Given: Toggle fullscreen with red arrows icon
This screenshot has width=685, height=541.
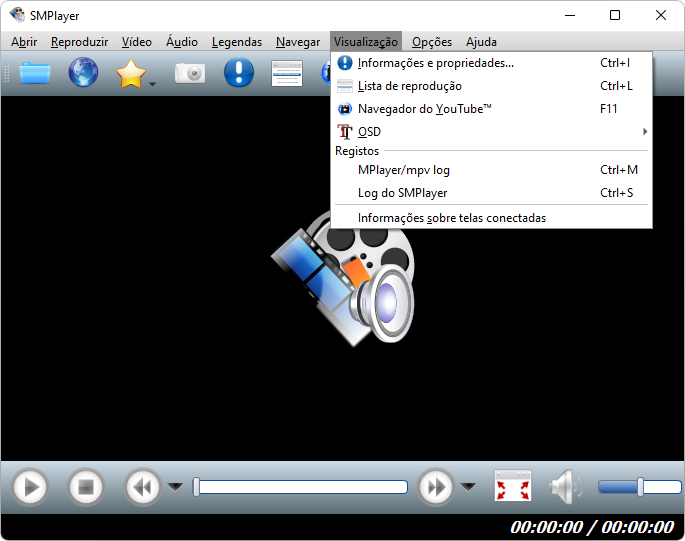Looking at the screenshot, I should point(513,486).
